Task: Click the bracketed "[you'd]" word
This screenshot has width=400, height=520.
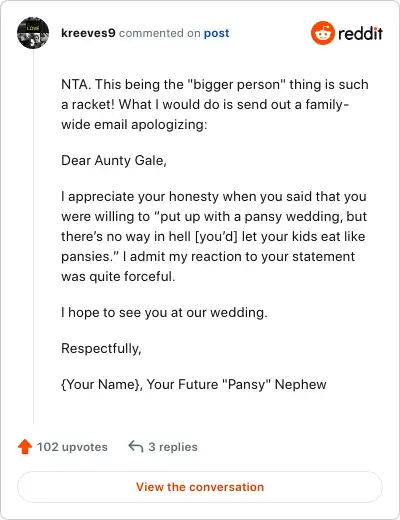Action: pyautogui.click(x=216, y=237)
